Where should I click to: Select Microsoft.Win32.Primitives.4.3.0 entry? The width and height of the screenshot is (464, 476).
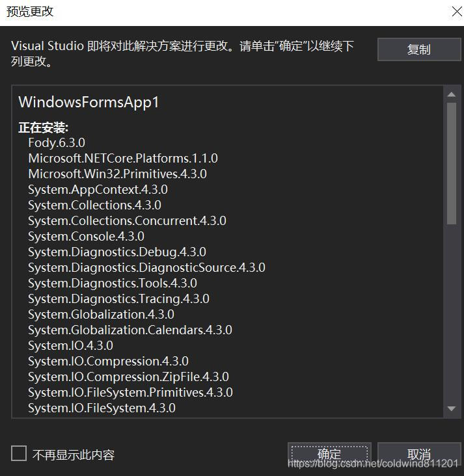(x=117, y=174)
